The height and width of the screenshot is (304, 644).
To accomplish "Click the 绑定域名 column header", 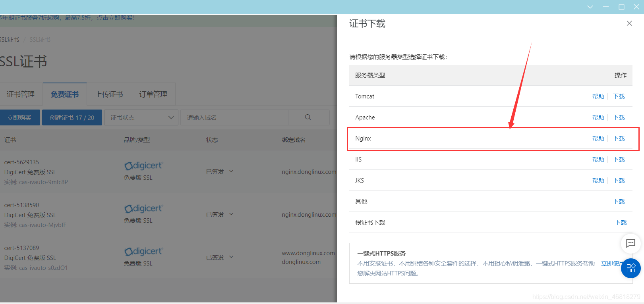I will pos(294,140).
